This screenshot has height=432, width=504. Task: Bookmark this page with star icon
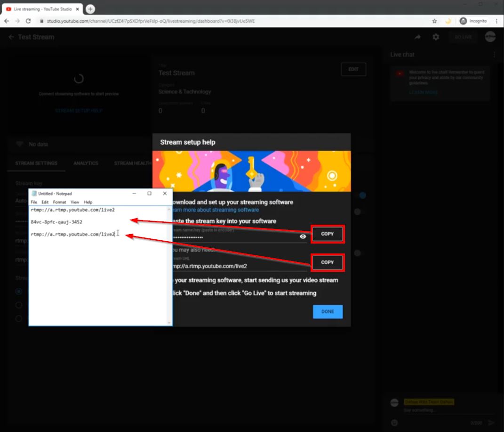click(x=434, y=21)
